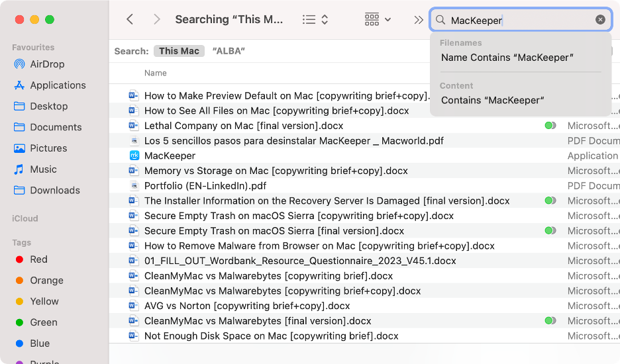Click Word icon for AVG vs Norton

pos(134,306)
